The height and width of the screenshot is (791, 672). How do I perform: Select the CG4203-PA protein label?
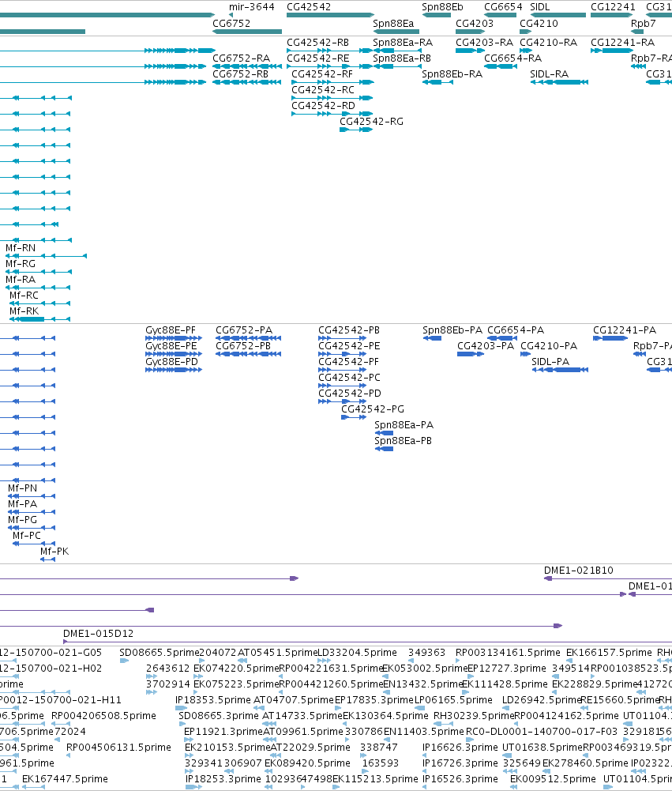pos(486,345)
